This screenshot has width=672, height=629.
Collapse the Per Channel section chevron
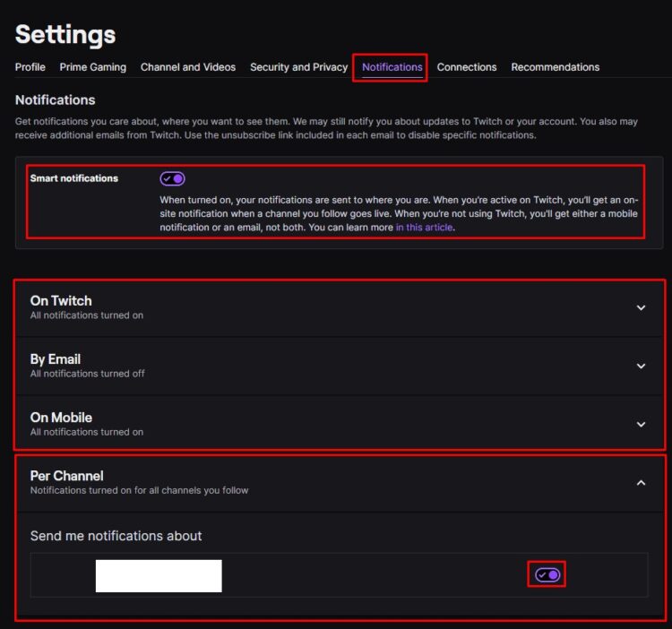(641, 483)
